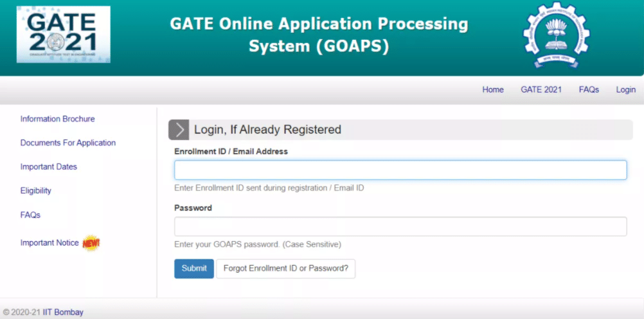
Task: Click the arrow icon beside Login heading
Action: tap(179, 130)
